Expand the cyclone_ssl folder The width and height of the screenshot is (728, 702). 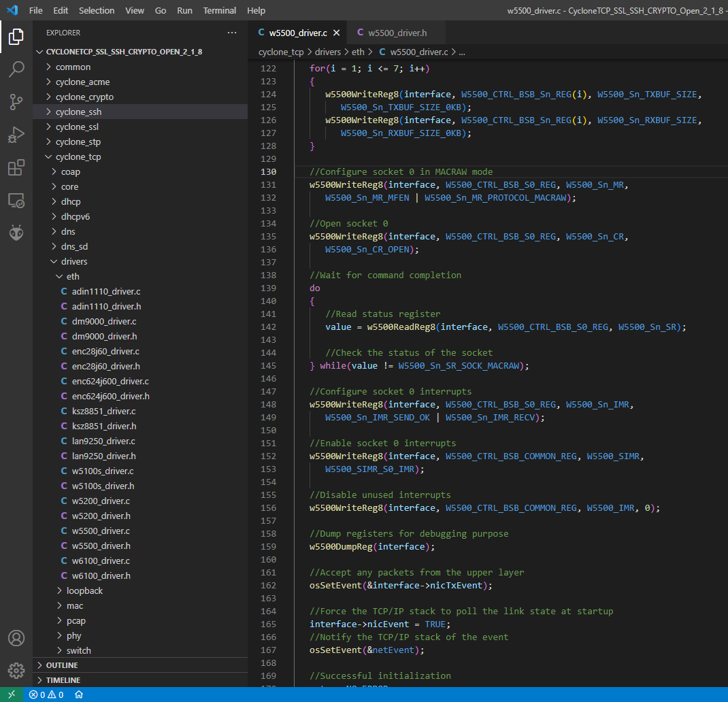(x=140, y=127)
